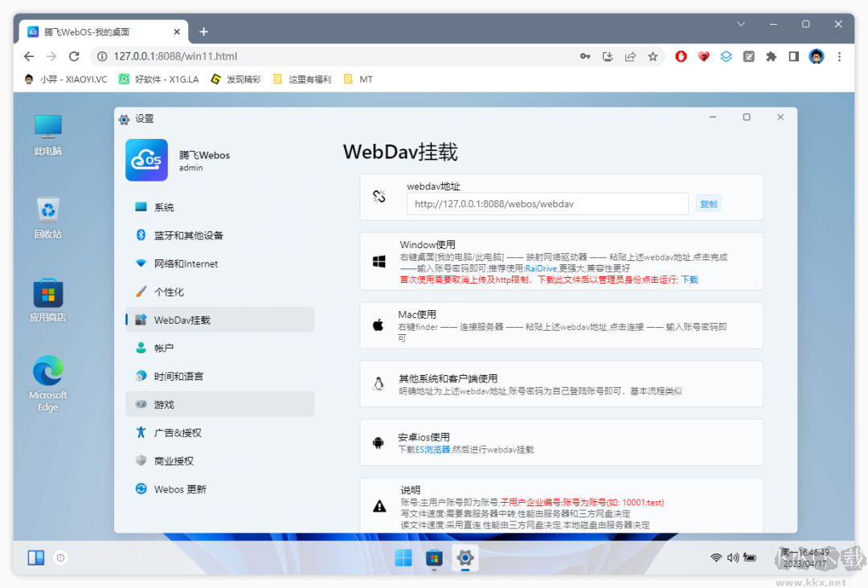Open 小羿 - XIAOYI.VC bookmark
The image size is (868, 588).
coord(66,80)
